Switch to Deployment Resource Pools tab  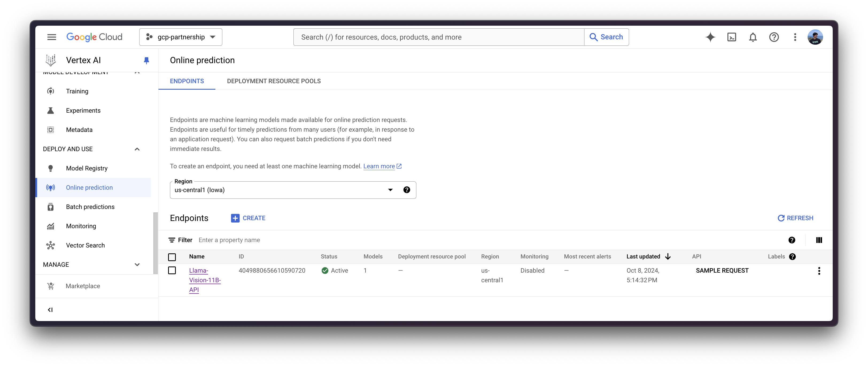273,81
